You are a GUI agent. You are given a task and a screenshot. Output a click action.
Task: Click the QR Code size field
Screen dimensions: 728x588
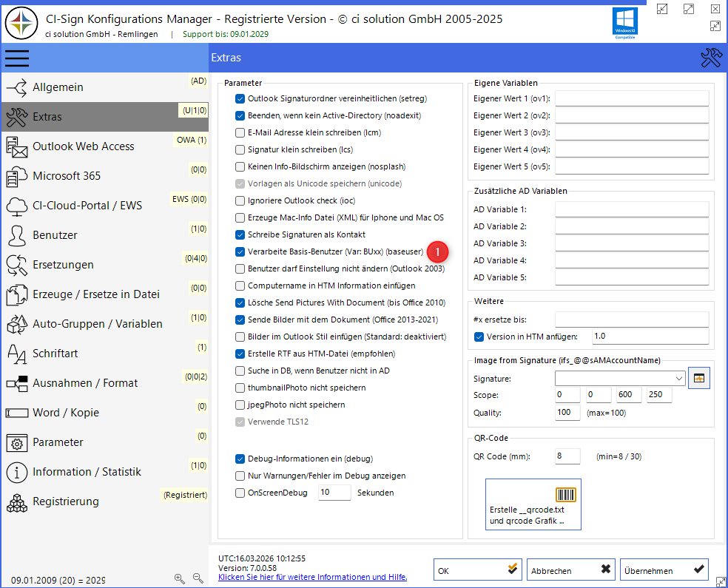[x=567, y=456]
